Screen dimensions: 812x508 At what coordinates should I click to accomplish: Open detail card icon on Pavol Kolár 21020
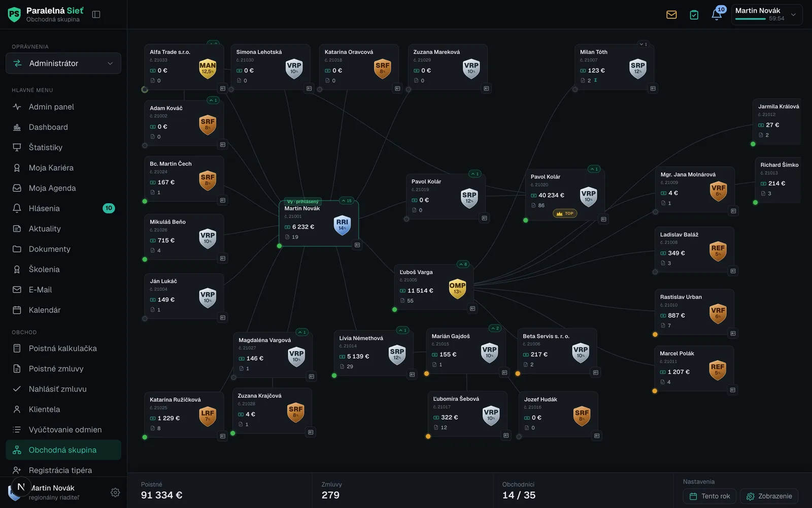[603, 219]
